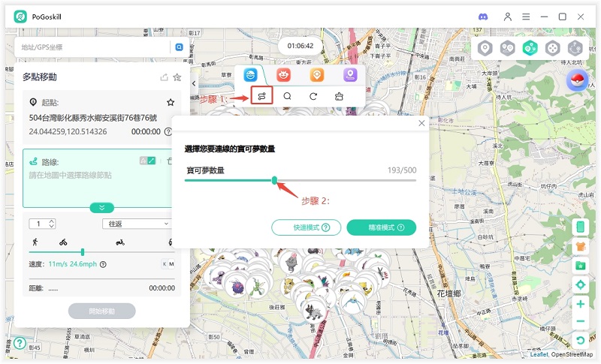Open the Discord community link icon
Screen dimensions: 601x364
483,17
